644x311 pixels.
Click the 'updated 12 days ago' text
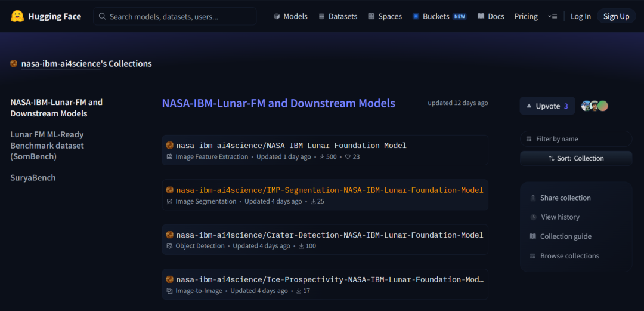pos(458,103)
